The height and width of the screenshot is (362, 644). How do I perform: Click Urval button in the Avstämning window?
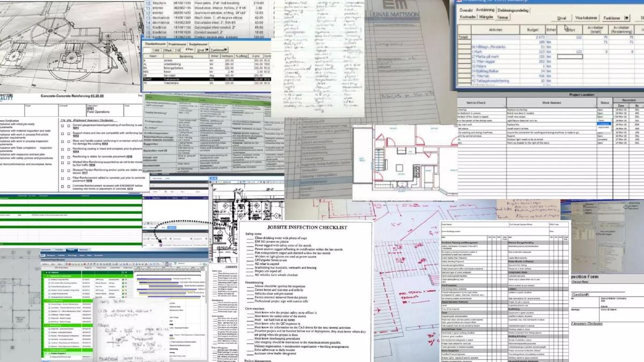point(561,18)
